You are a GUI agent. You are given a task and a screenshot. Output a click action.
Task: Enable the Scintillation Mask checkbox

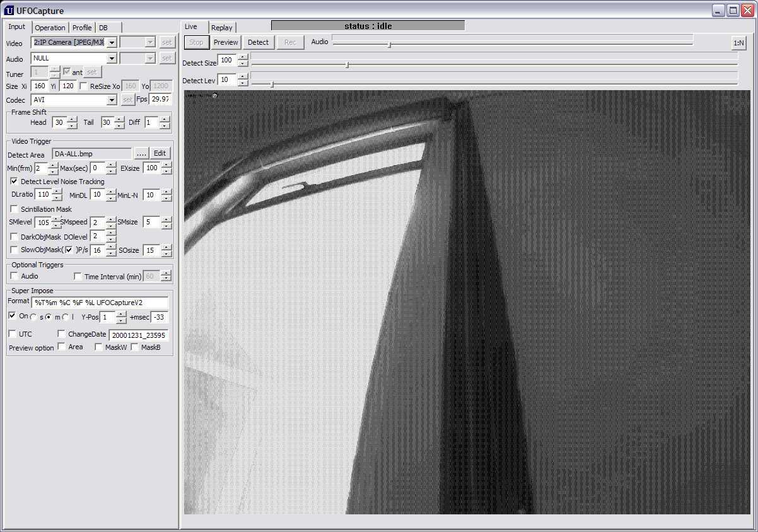click(x=15, y=209)
